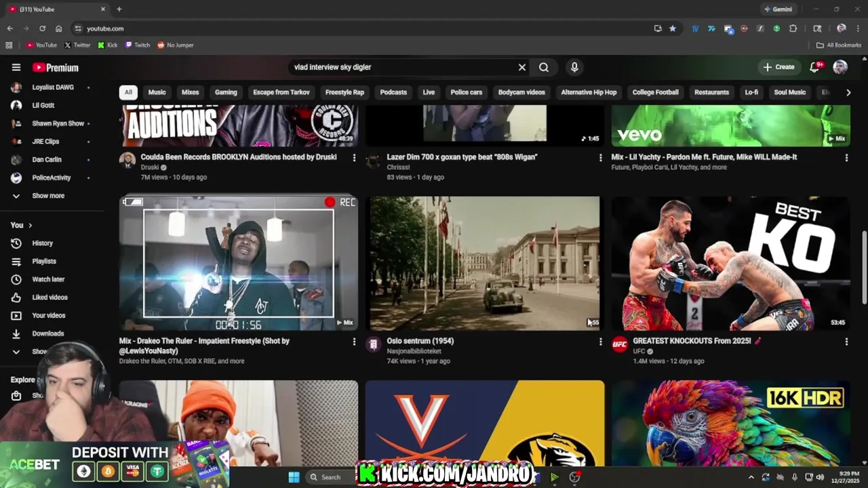Open the PoliceActivity subscription

point(52,178)
